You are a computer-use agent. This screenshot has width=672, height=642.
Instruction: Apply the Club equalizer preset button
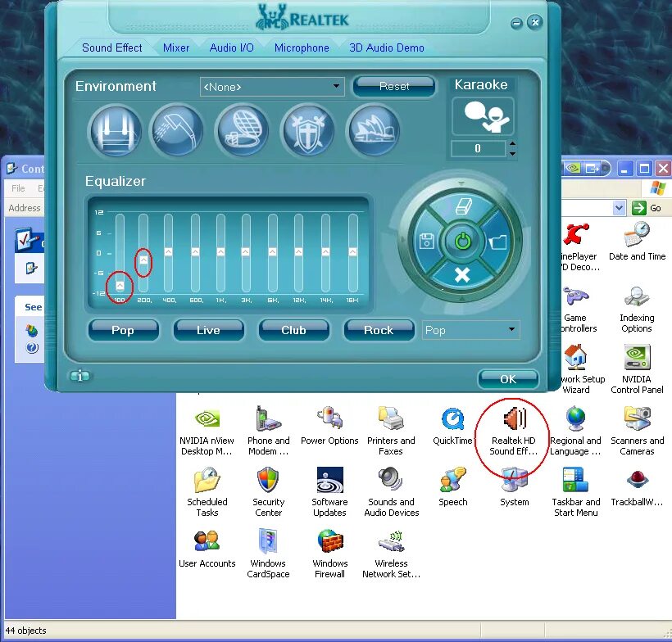pos(293,330)
